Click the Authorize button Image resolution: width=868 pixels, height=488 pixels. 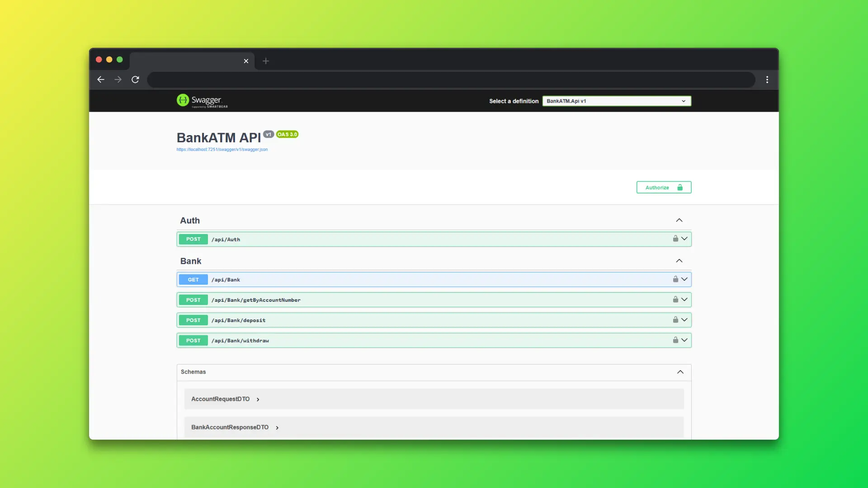click(663, 188)
